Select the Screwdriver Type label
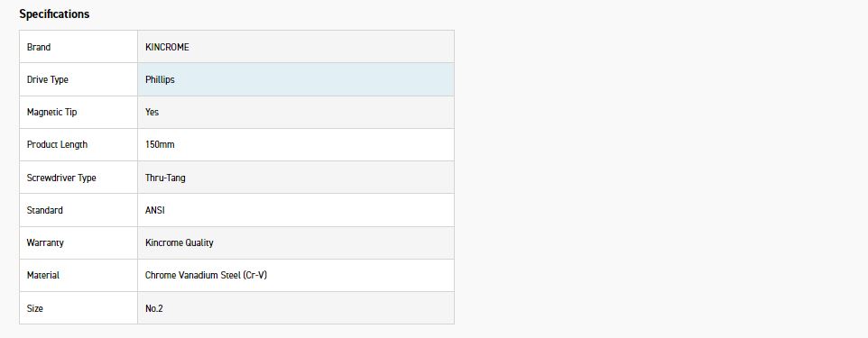 point(61,178)
